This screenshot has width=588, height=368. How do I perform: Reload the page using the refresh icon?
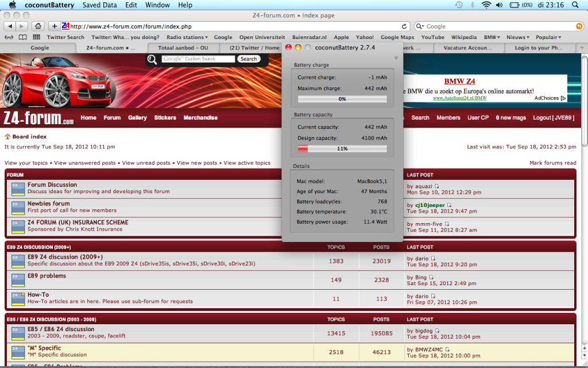(x=404, y=26)
